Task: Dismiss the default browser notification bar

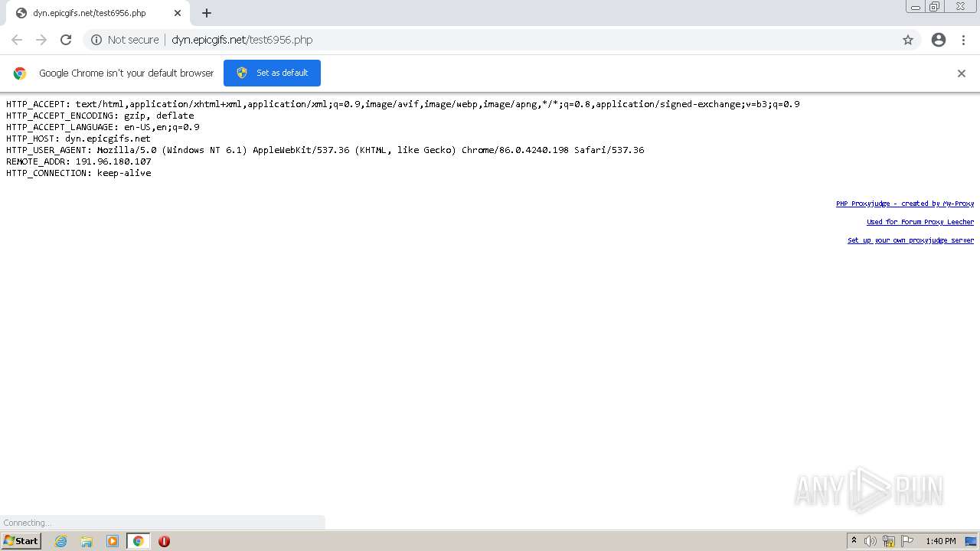Action: pos(962,73)
